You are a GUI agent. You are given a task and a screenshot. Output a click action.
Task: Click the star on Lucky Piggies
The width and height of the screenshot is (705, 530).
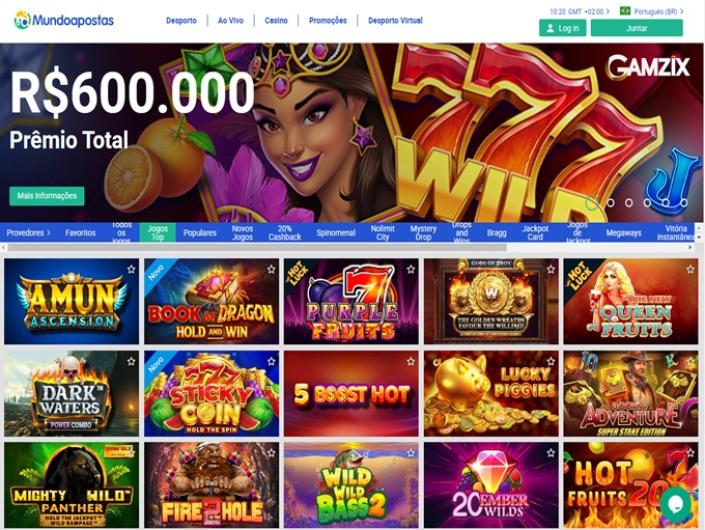click(x=551, y=361)
